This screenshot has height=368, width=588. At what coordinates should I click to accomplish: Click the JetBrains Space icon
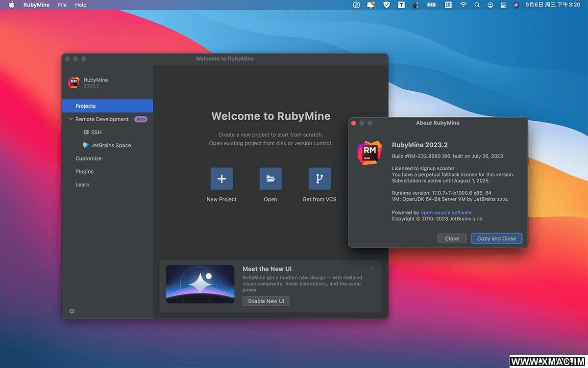coord(86,145)
